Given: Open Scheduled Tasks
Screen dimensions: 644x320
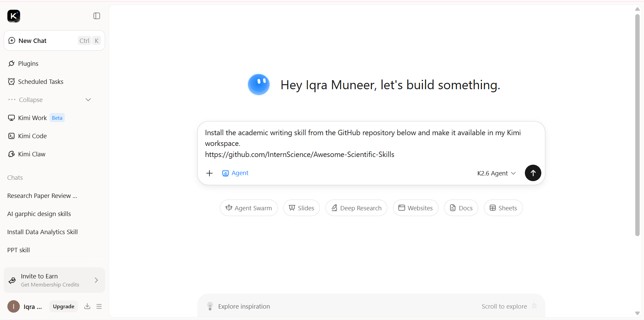Looking at the screenshot, I should point(41,82).
